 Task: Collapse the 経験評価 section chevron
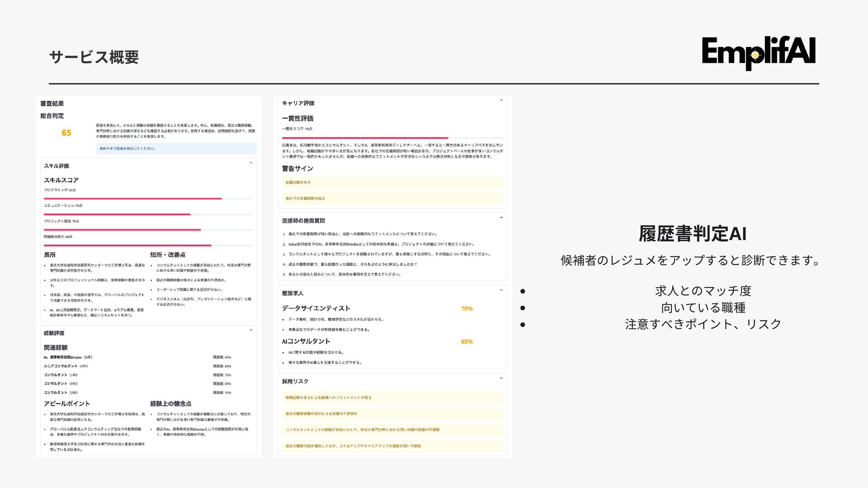[251, 330]
